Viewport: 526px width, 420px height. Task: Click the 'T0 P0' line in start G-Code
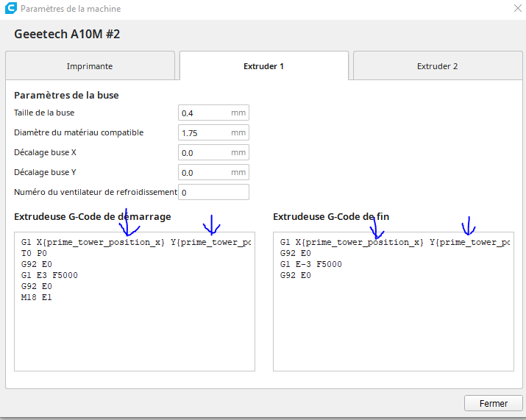(34, 253)
